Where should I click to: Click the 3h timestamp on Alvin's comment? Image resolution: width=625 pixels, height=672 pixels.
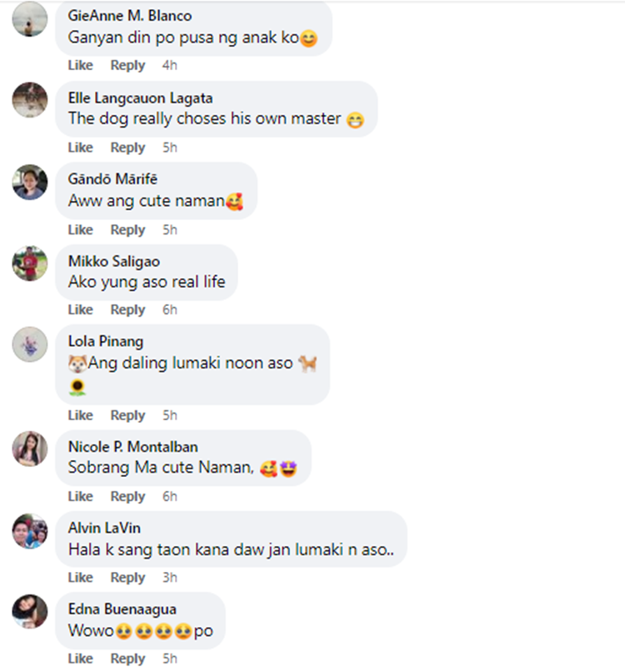point(170,577)
